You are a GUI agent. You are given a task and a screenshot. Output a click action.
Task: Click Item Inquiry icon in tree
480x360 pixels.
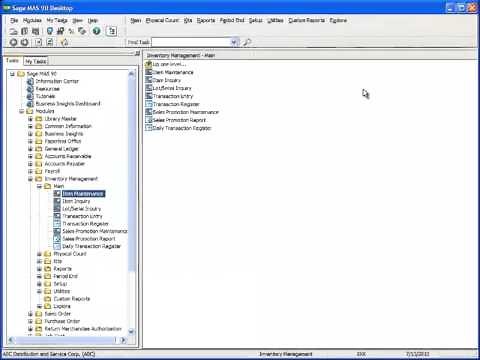coord(57,201)
